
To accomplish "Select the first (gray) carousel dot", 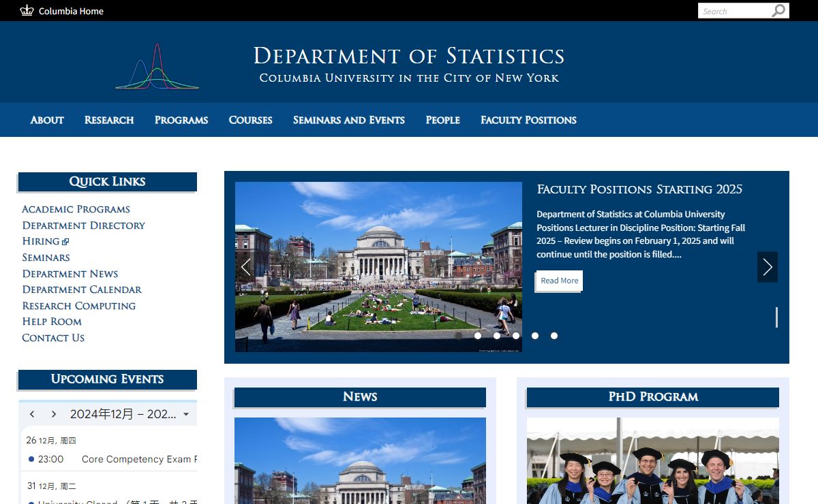I will coord(459,336).
